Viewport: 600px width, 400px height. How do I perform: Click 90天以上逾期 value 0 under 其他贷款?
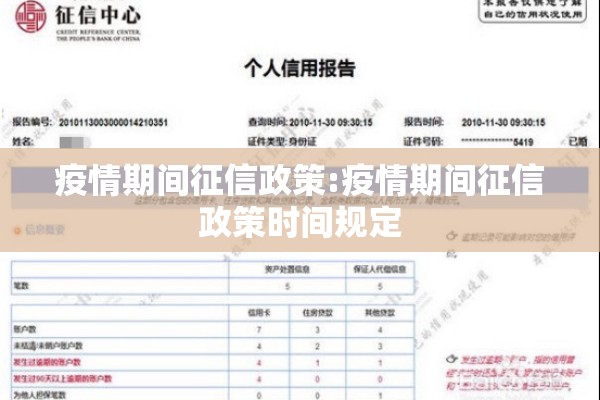pos(380,379)
